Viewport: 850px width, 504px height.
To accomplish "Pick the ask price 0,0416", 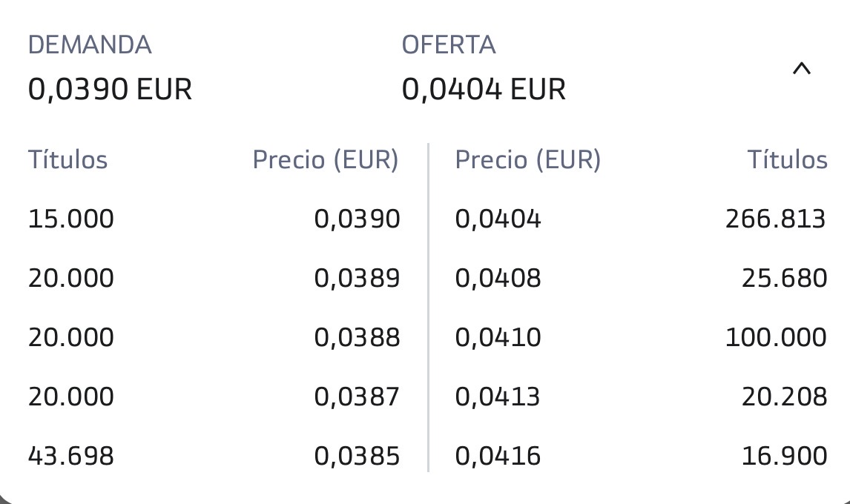I will [x=498, y=455].
